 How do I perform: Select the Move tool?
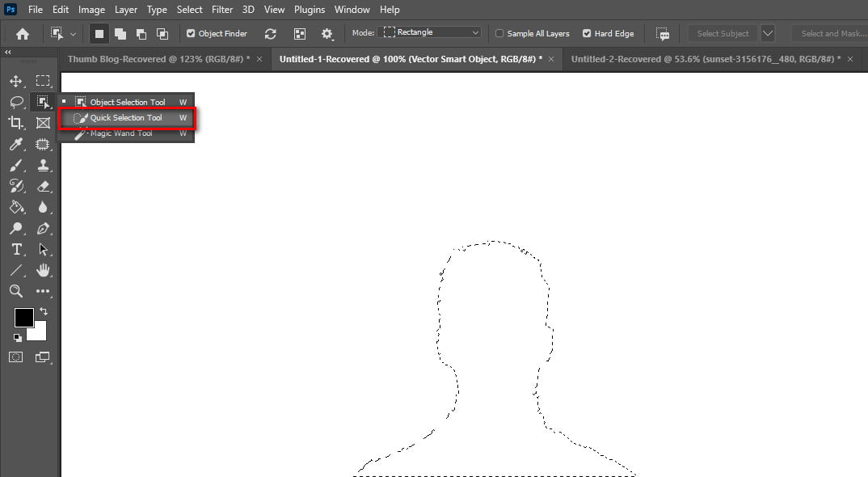point(16,80)
